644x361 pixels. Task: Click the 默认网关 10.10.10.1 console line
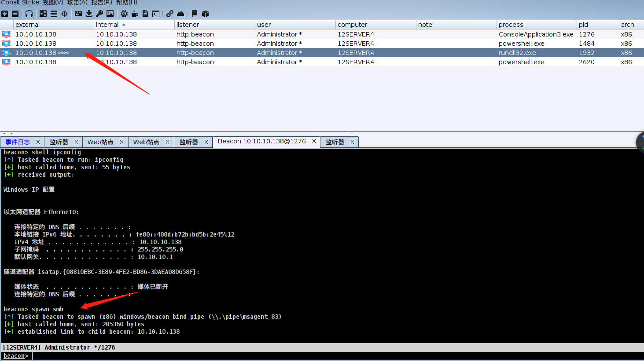(93, 257)
